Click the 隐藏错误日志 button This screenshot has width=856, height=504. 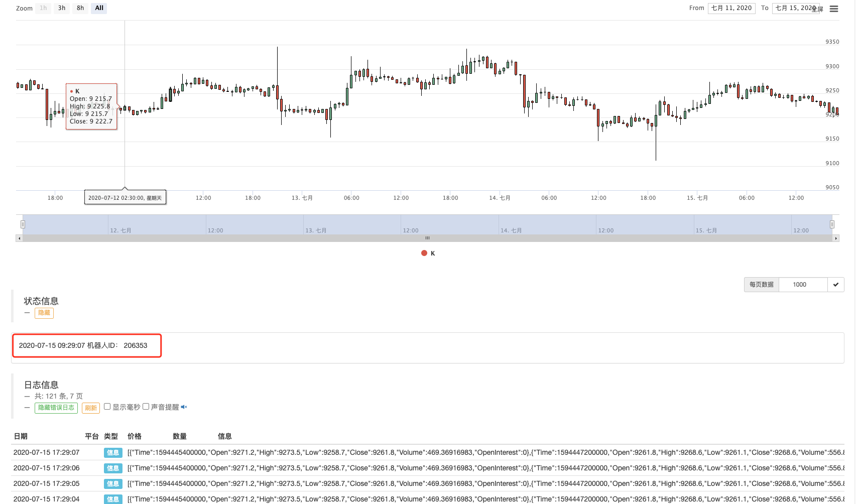[56, 408]
